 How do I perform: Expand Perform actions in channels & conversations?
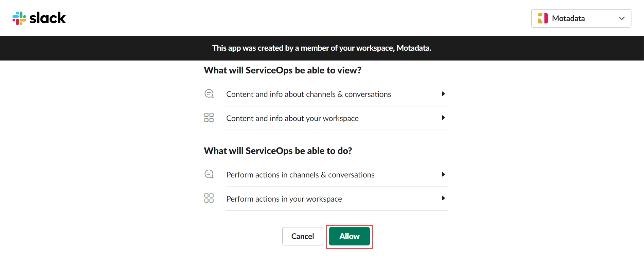[x=443, y=174]
